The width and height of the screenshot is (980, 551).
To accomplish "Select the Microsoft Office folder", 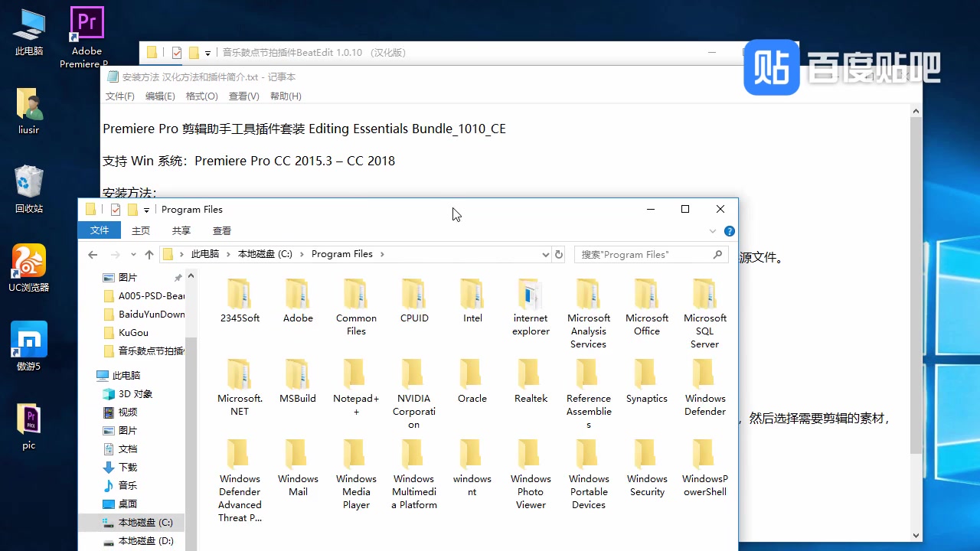I will [x=647, y=308].
